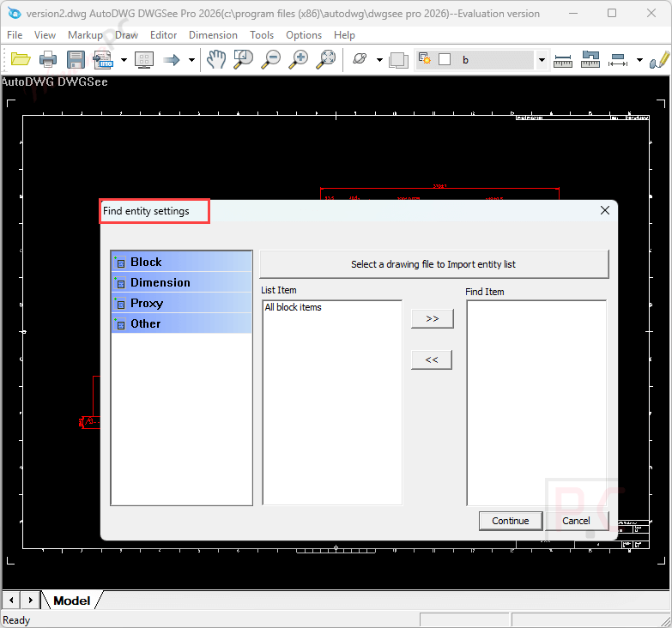The height and width of the screenshot is (628, 672).
Task: Click the 3D orbit icon
Action: click(360, 58)
